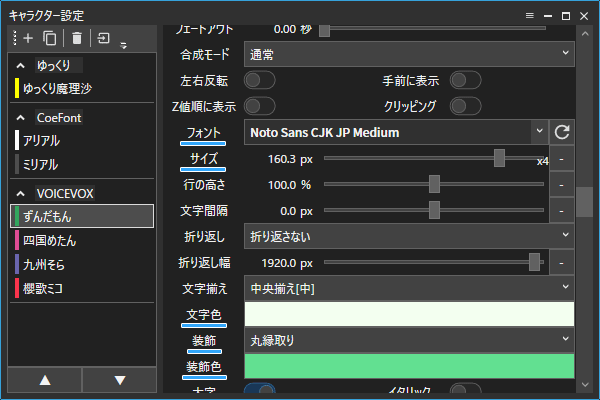This screenshot has width=600, height=400.
Task: Click the minus button beside 折り返し幅
Action: coord(561,263)
